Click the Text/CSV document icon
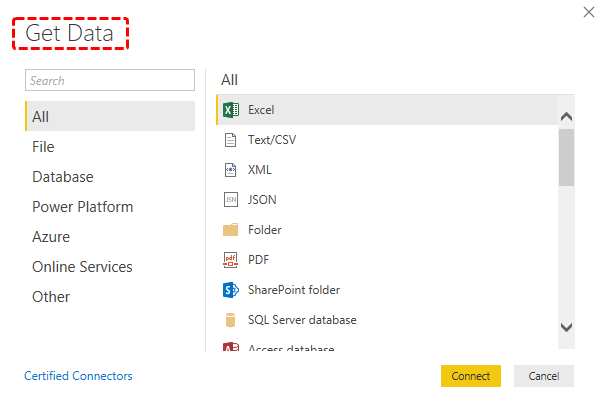Viewport: 604px width, 400px height. (230, 140)
